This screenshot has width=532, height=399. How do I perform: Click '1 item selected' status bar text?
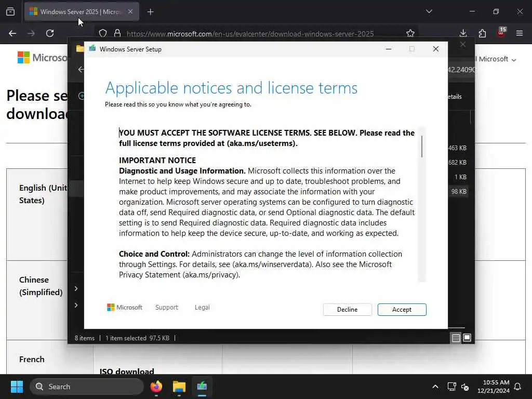coord(137,338)
